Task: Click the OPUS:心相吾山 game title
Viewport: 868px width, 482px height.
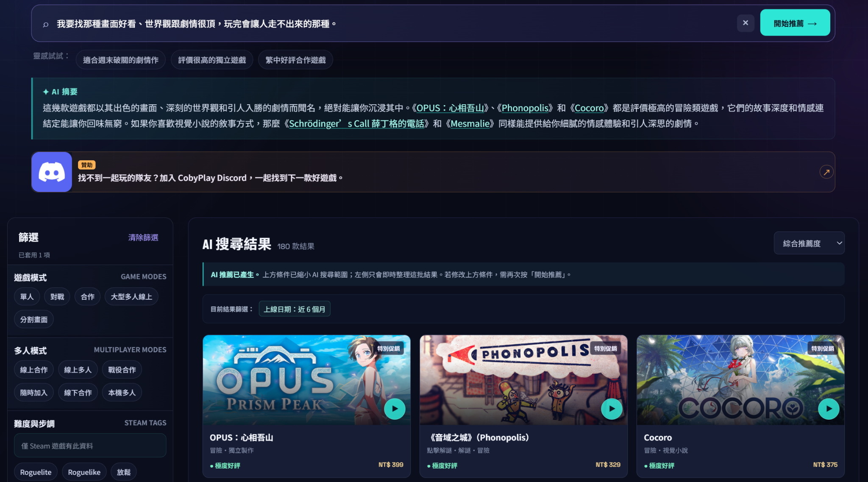Action: 242,437
